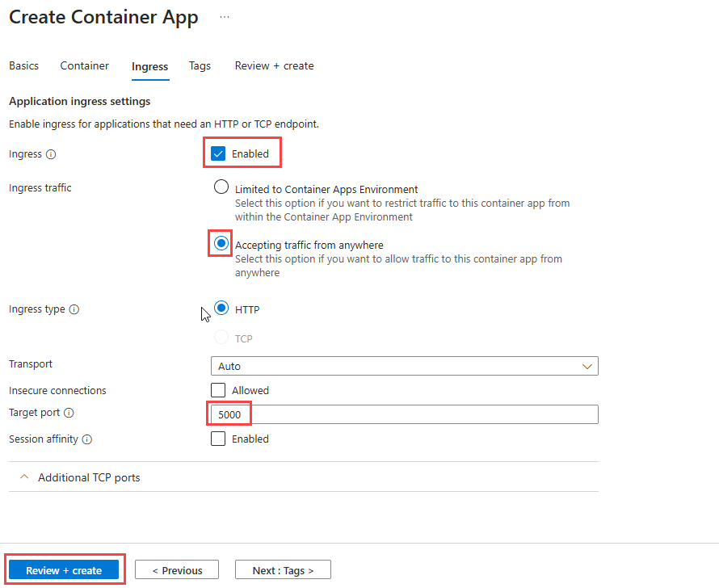Go to the Tags tab

pos(200,66)
